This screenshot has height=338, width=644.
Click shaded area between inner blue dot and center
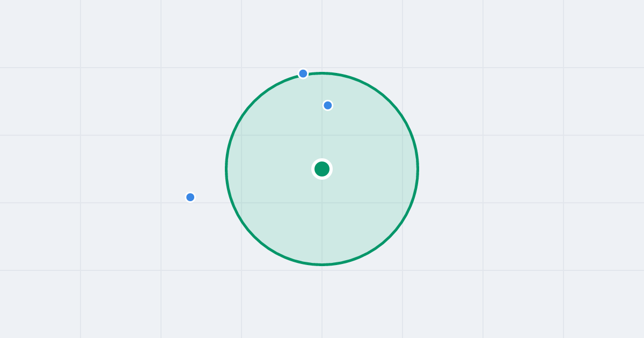325,134
